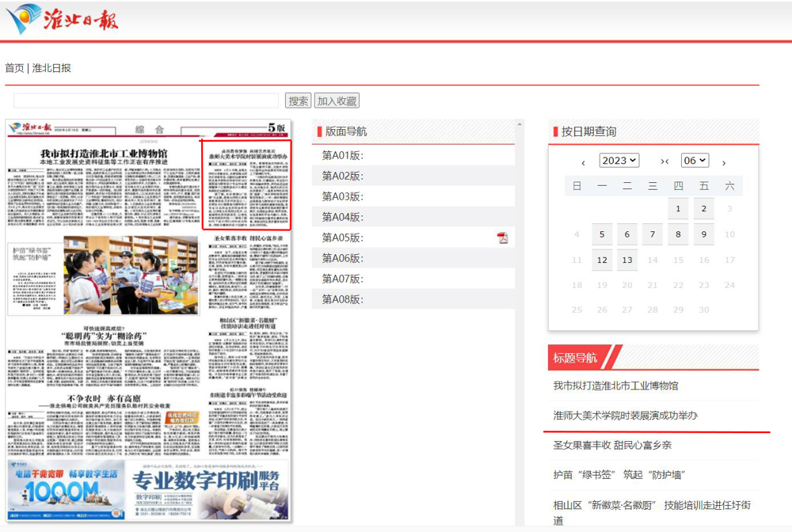Click next arrow right of month dropdown
This screenshot has width=792, height=532.
click(x=723, y=162)
